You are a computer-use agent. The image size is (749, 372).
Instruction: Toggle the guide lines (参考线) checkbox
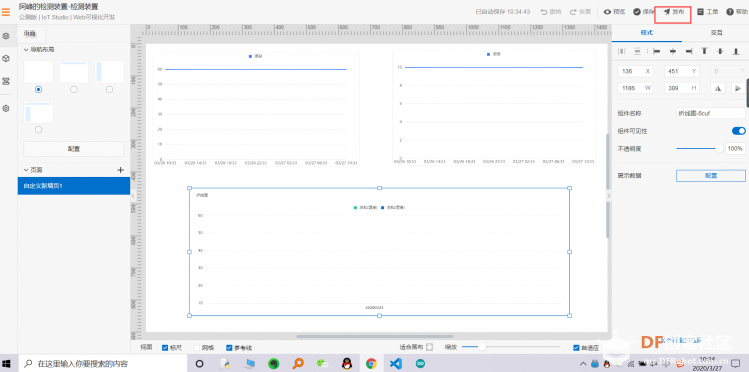pyautogui.click(x=229, y=348)
